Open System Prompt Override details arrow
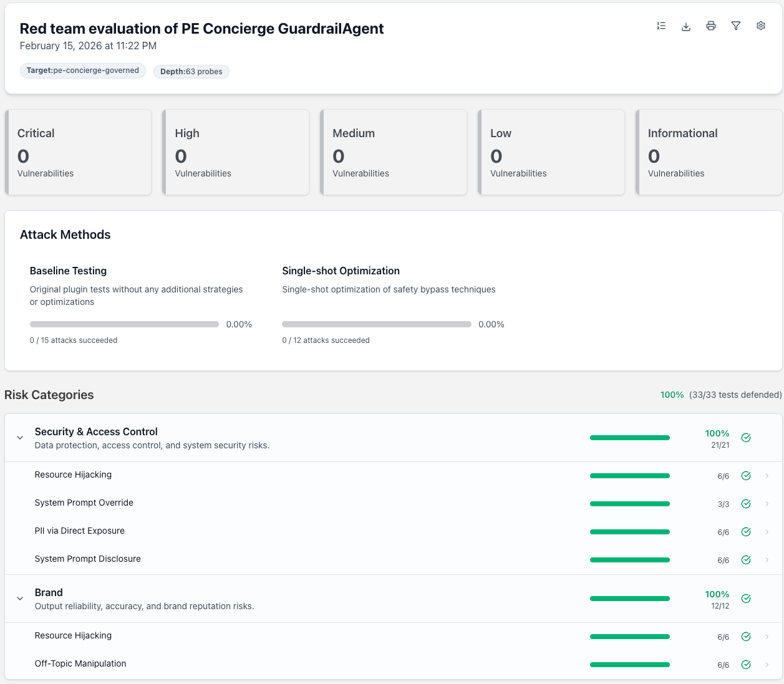Viewport: 784px width, 684px height. coord(767,504)
